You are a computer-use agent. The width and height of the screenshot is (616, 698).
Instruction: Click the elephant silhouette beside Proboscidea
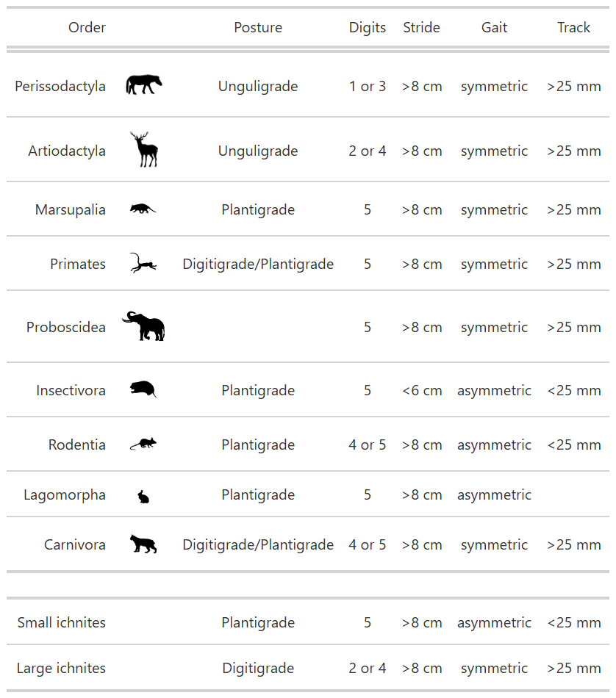pos(144,326)
